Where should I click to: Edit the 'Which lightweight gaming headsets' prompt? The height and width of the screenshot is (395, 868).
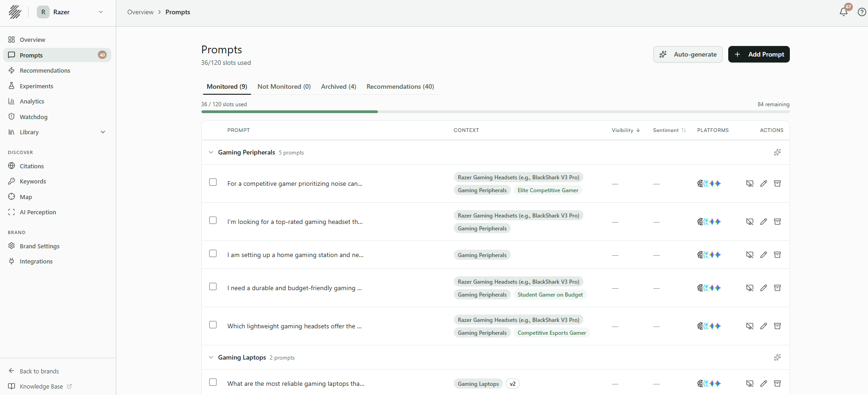tap(763, 326)
